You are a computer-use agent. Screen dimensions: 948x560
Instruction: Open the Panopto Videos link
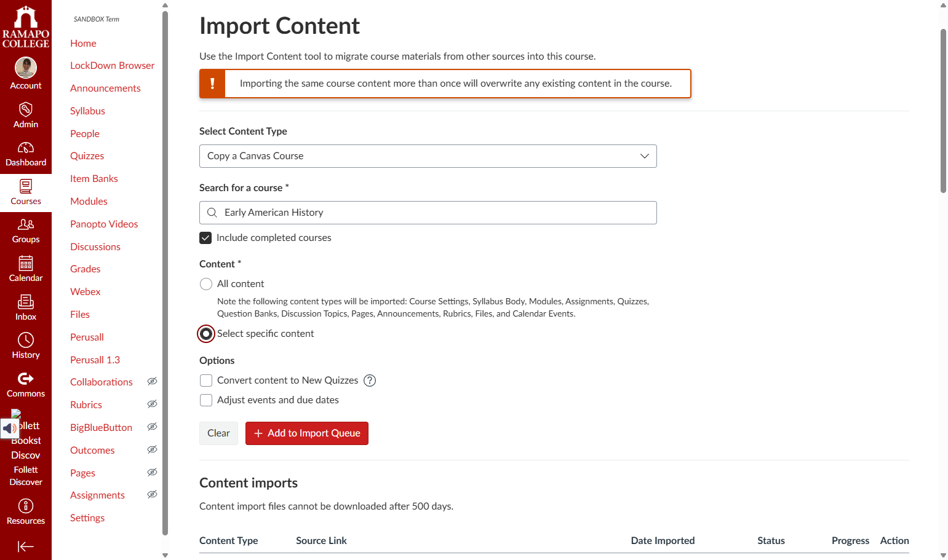coord(104,224)
